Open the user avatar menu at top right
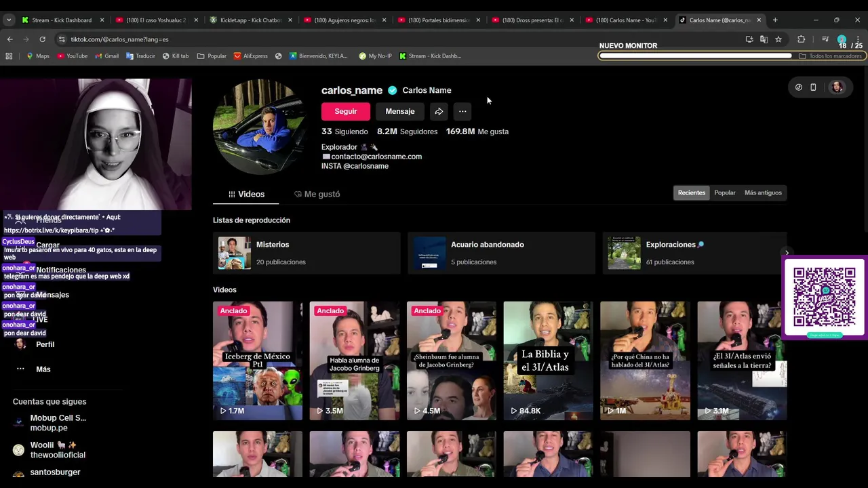 tap(837, 87)
